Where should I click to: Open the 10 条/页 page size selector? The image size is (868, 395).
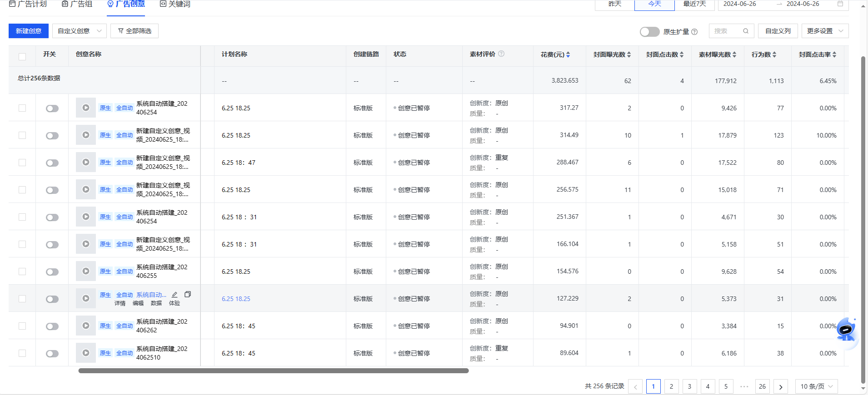pyautogui.click(x=816, y=386)
